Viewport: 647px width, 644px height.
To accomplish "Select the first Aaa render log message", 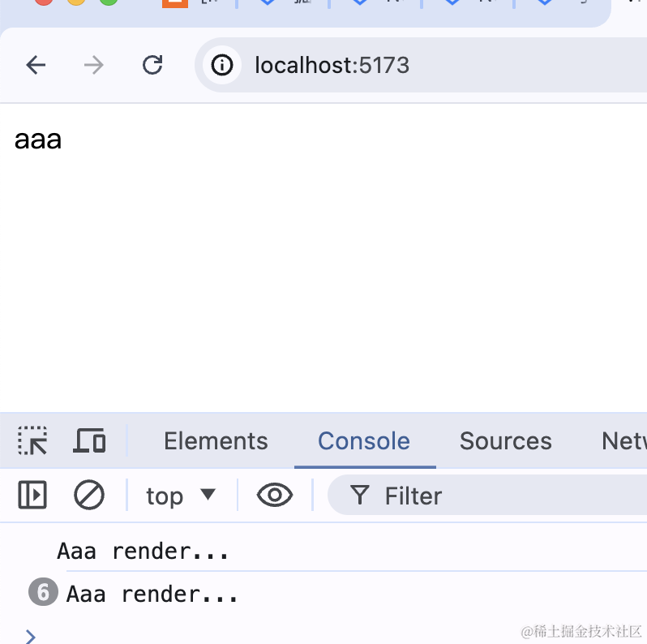I will [144, 552].
